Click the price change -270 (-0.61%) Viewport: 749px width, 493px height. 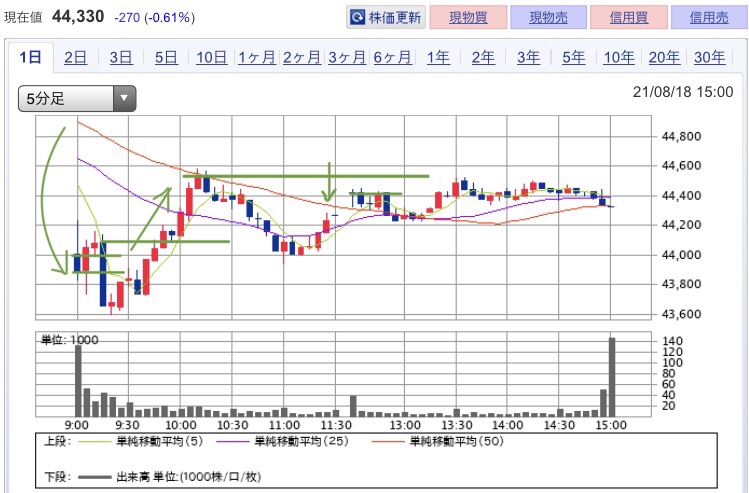154,18
